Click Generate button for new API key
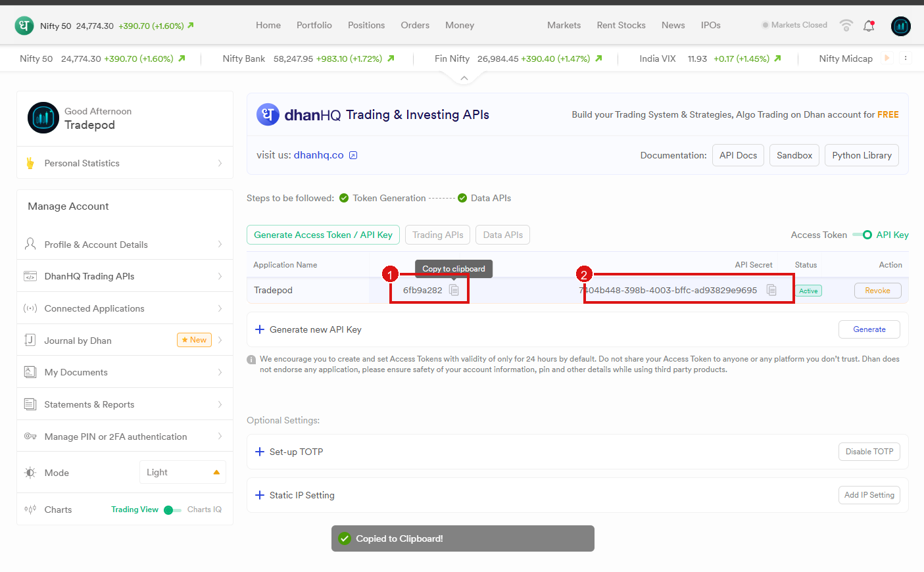Viewport: 924px width, 572px height. tap(869, 329)
